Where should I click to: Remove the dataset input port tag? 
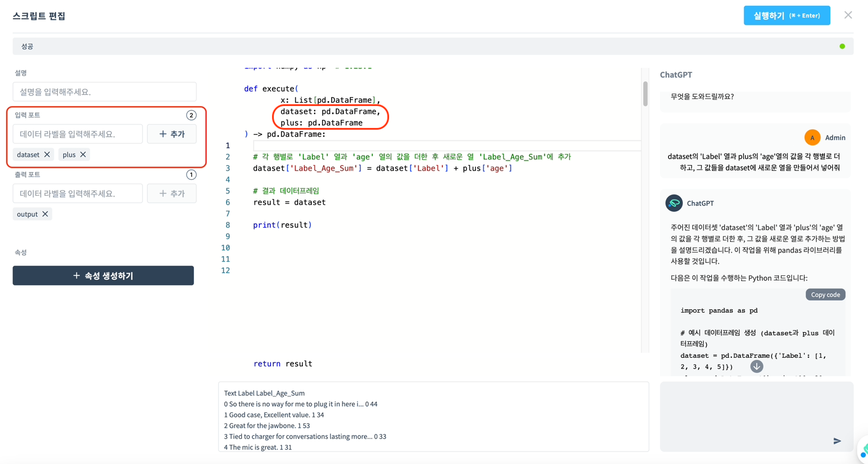click(47, 154)
